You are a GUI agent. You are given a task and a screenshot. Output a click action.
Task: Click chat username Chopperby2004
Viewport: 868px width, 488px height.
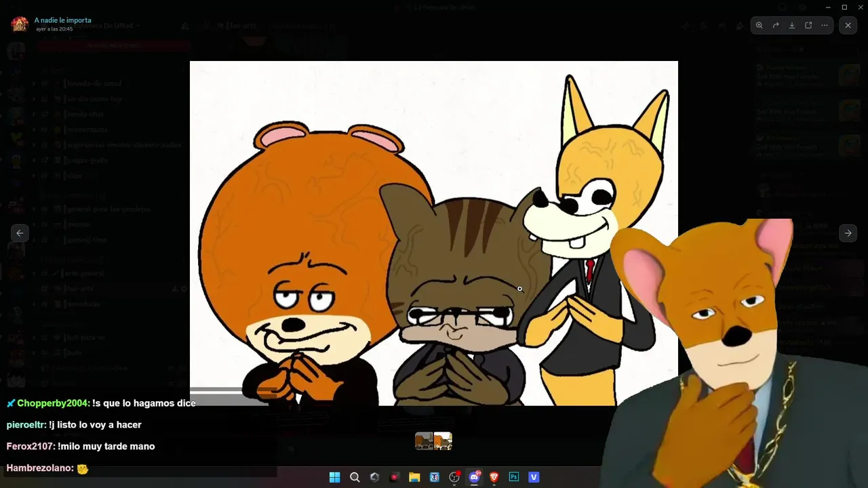click(x=54, y=403)
